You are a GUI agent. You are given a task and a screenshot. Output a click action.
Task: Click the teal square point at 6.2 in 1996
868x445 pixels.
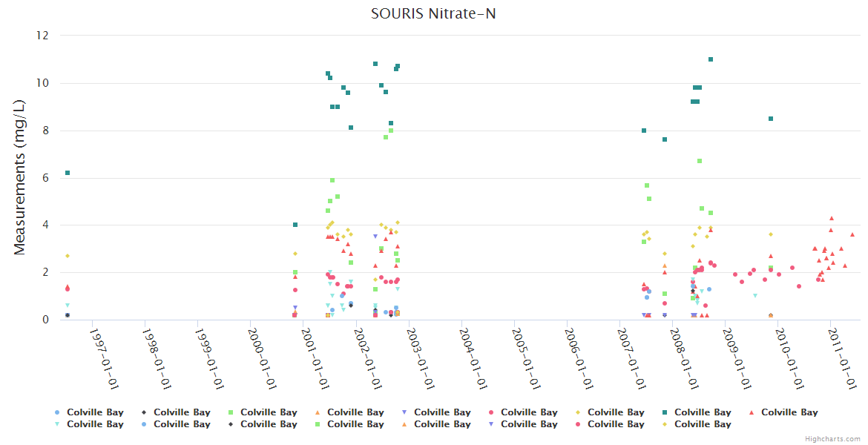coord(68,173)
